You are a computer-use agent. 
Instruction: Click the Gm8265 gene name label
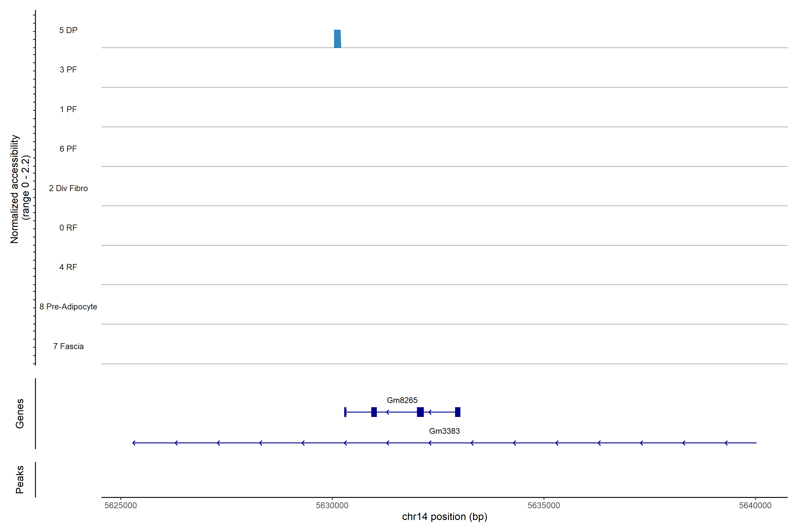pyautogui.click(x=402, y=400)
